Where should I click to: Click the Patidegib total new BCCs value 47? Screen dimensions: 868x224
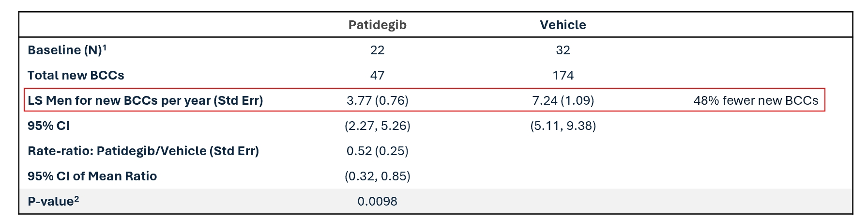[377, 75]
